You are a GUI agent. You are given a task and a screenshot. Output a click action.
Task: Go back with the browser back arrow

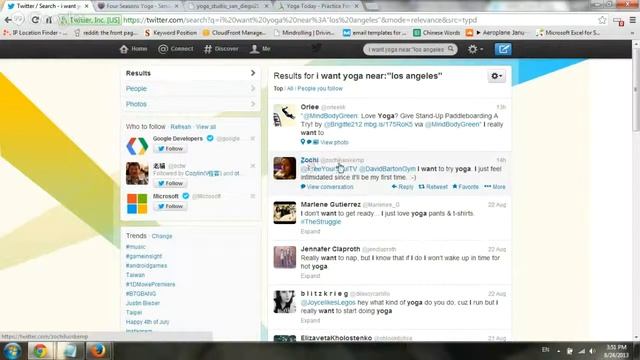(8, 20)
